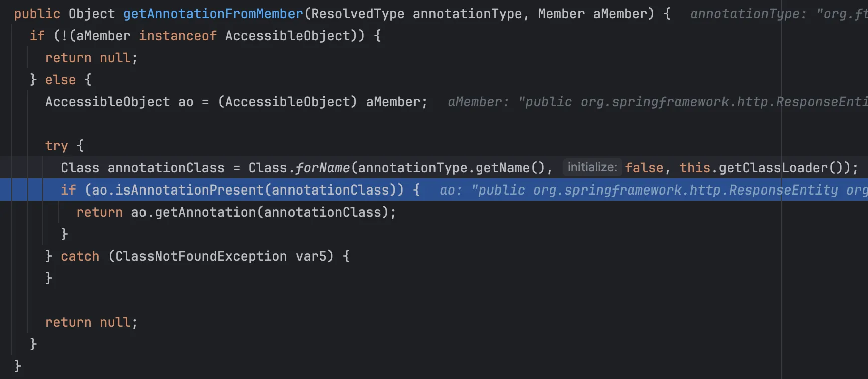Screen dimensions: 868x379
Task: Click the getName method call
Action: pos(502,168)
